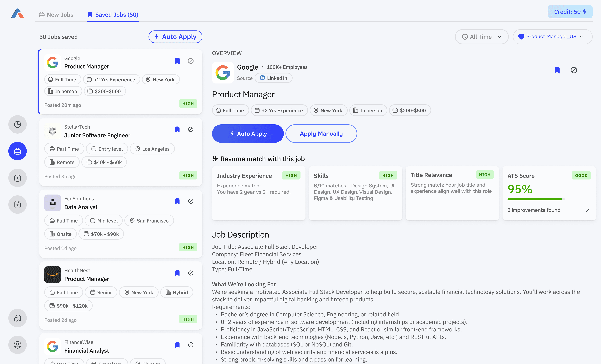Click the app logo at top left
This screenshot has width=601, height=364.
(x=17, y=13)
